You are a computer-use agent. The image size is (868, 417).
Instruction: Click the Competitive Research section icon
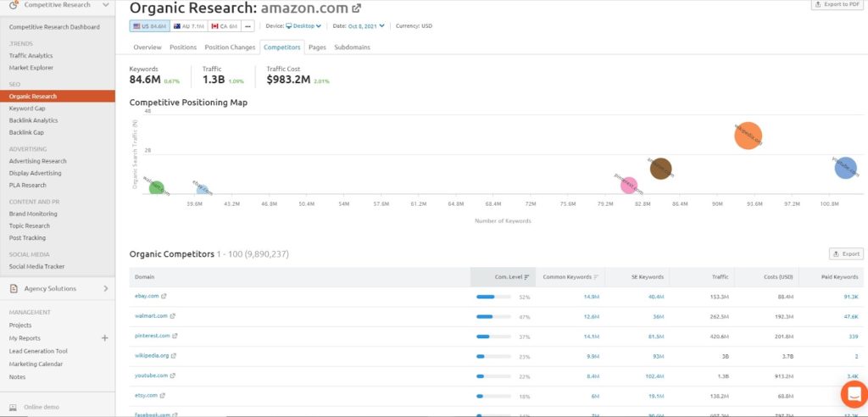coord(14,5)
